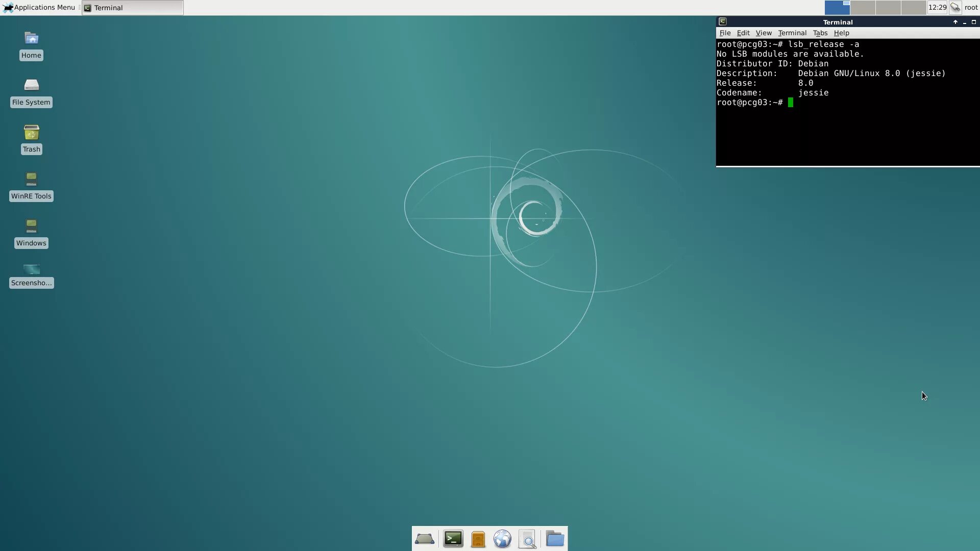The height and width of the screenshot is (551, 980).
Task: Switch to fourth workspace in pager
Action: click(914, 8)
